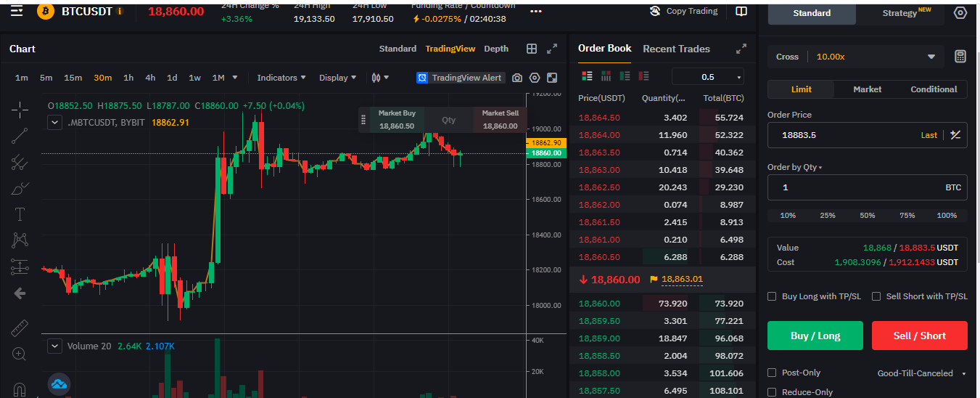Screen dimensions: 980x398
Task: Set order quantity to 100%
Action: tap(947, 216)
